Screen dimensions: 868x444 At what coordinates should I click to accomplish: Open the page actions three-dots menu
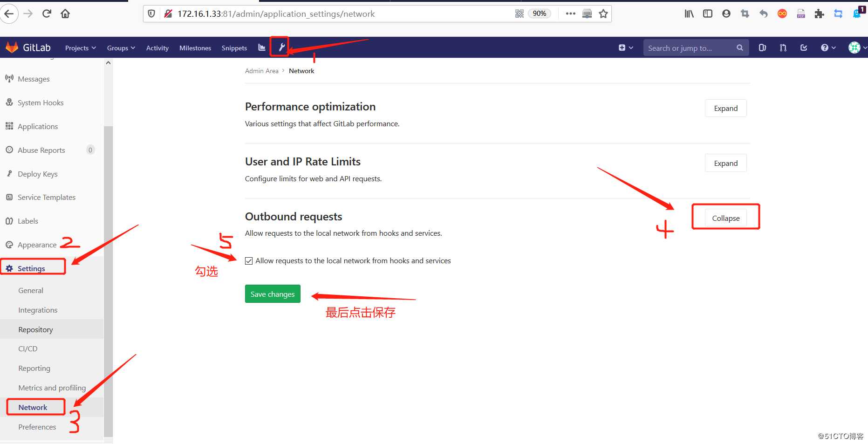point(570,14)
